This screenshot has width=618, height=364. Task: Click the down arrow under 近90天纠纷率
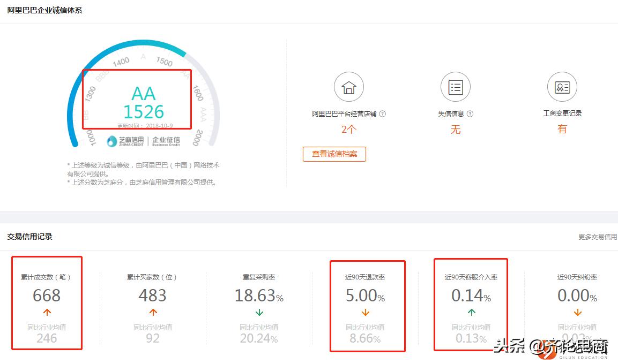578,313
